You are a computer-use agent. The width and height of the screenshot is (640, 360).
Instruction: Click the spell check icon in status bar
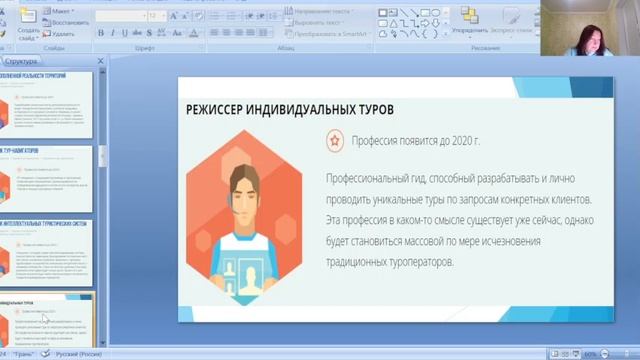[46, 354]
